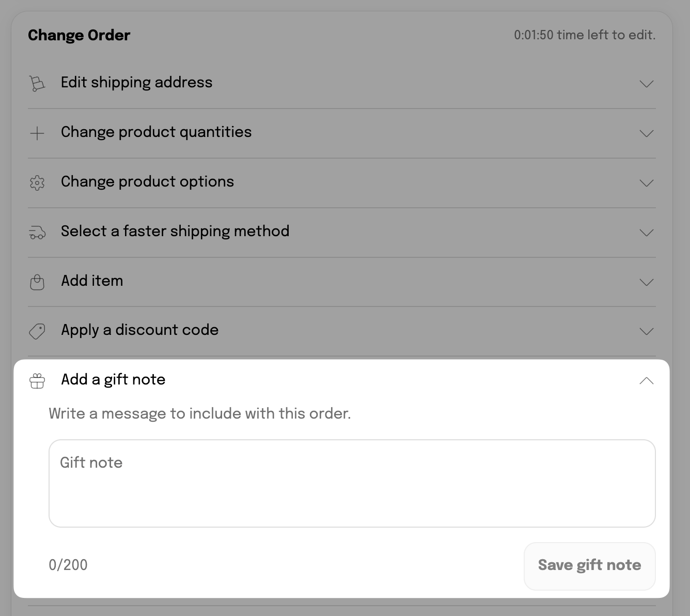Click the shipping cart icon beside Edit shipping address

coord(37,83)
